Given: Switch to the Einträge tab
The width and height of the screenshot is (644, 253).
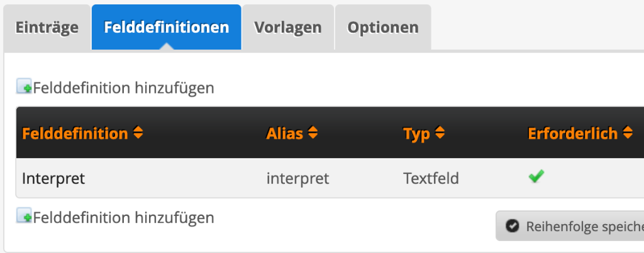Looking at the screenshot, I should [47, 28].
